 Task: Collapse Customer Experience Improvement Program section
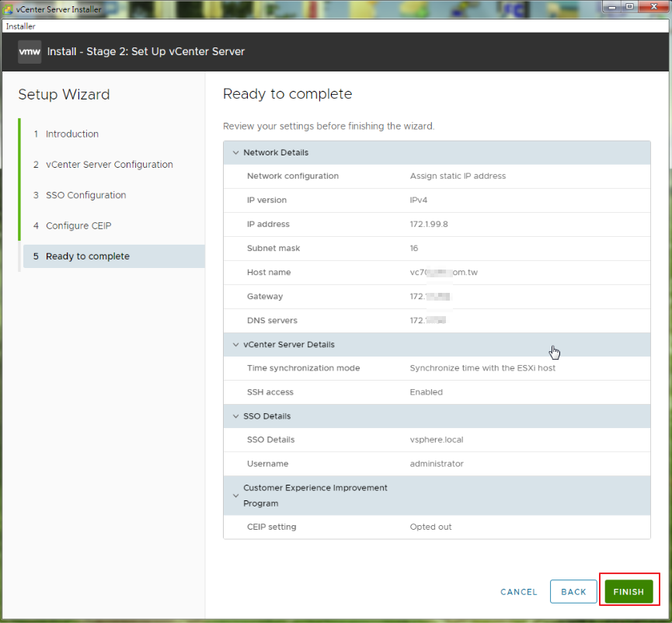235,496
